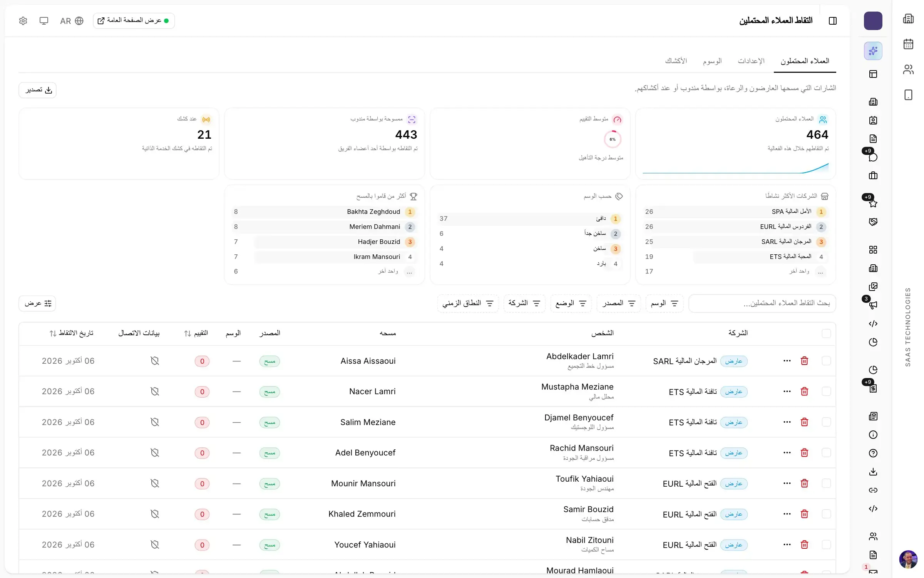The height and width of the screenshot is (578, 924).
Task: Click the handshake icon in sidebar
Action: tap(873, 222)
